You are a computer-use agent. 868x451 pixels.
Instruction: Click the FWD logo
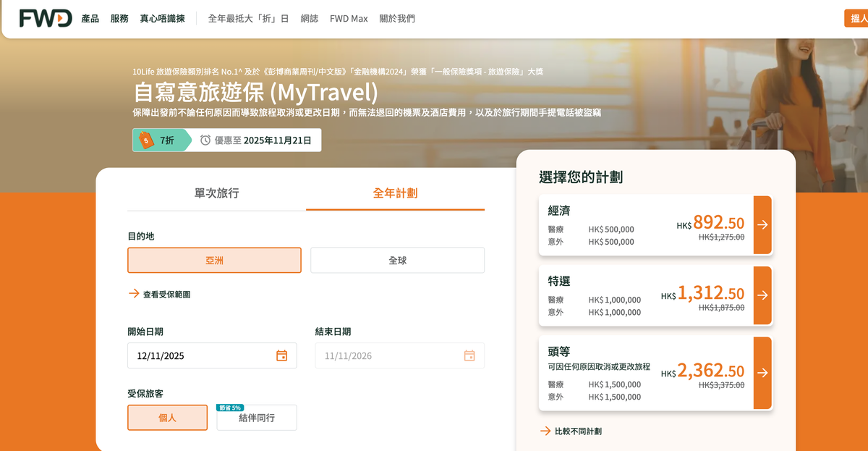coord(45,18)
